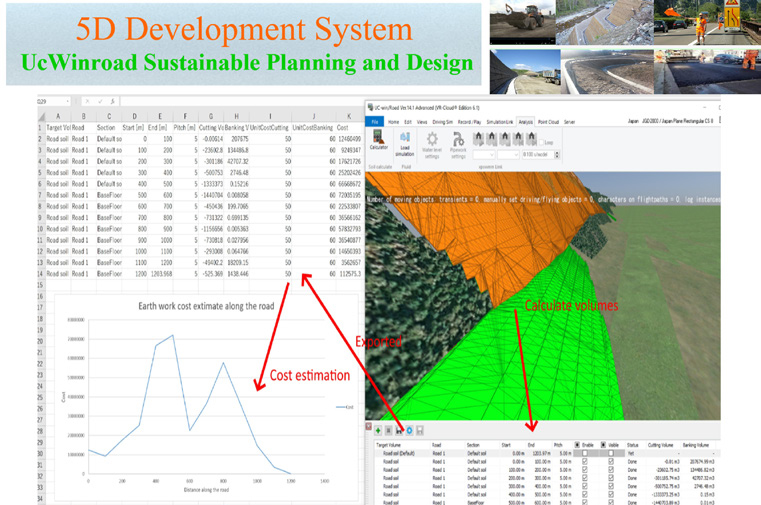This screenshot has width=761, height=505.
Task: Toggle Enable for Road soil (Default) row
Action: tap(585, 453)
